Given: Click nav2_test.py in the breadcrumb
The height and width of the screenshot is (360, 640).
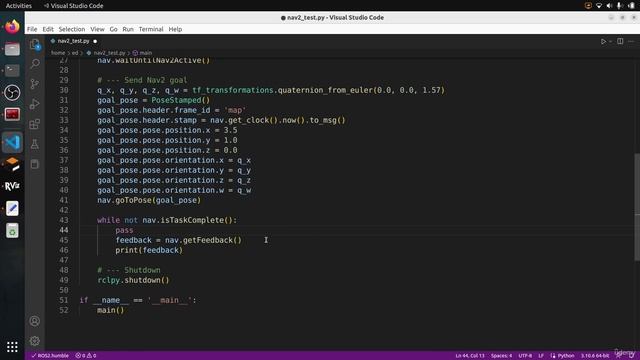Looking at the screenshot, I should [x=109, y=53].
